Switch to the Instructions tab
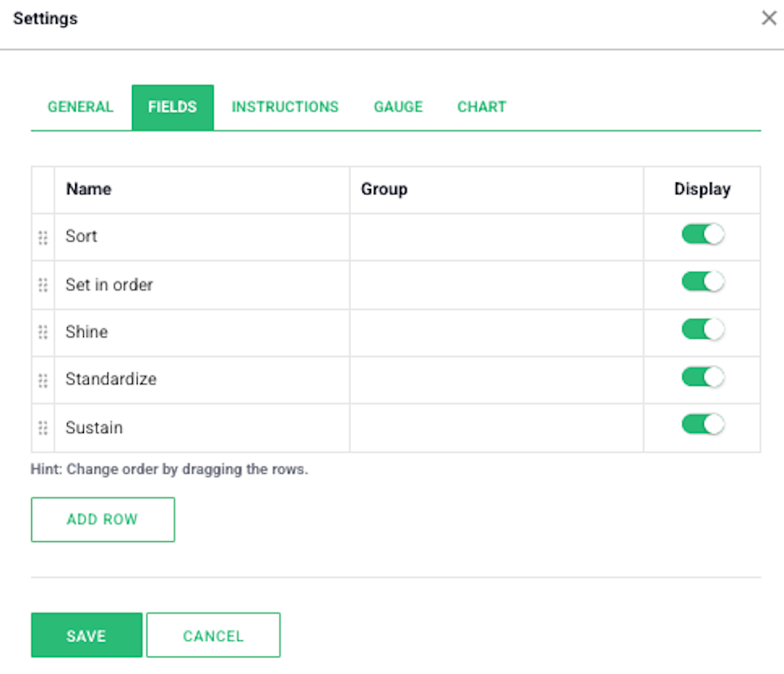Image resolution: width=784 pixels, height=674 pixels. pyautogui.click(x=285, y=107)
